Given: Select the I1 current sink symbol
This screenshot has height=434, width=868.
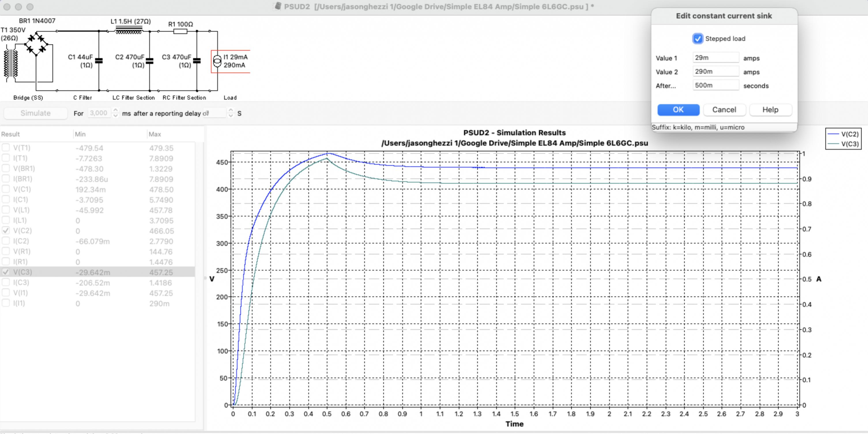Looking at the screenshot, I should tap(217, 61).
